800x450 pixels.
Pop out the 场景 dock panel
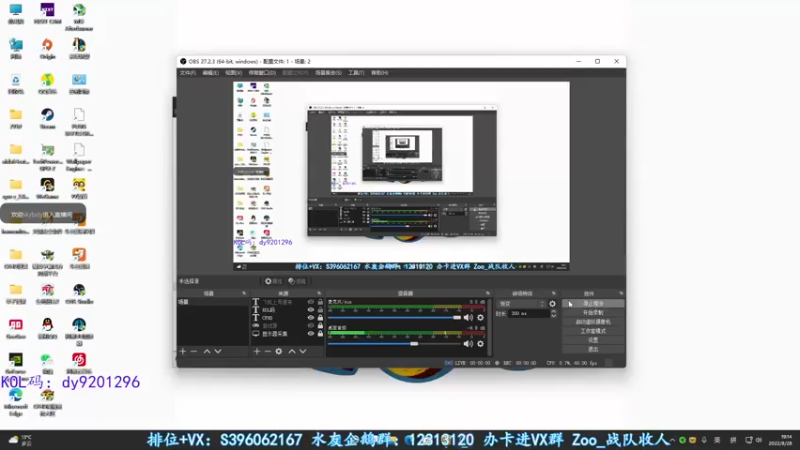[244, 293]
